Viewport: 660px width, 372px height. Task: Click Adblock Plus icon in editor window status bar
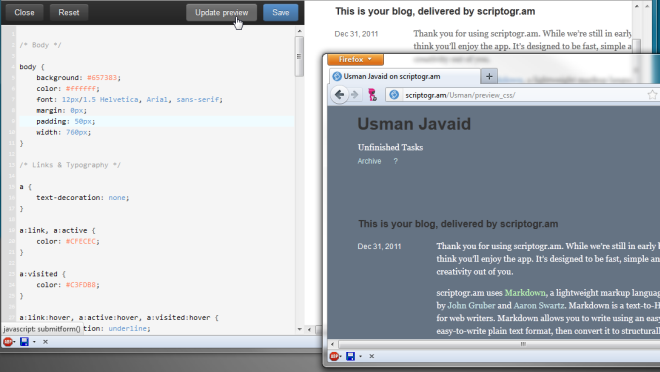(8, 342)
